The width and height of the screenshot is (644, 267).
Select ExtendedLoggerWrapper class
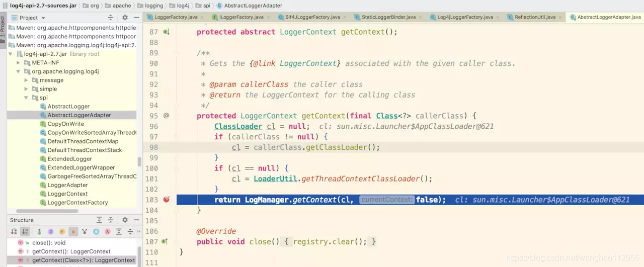(x=77, y=167)
